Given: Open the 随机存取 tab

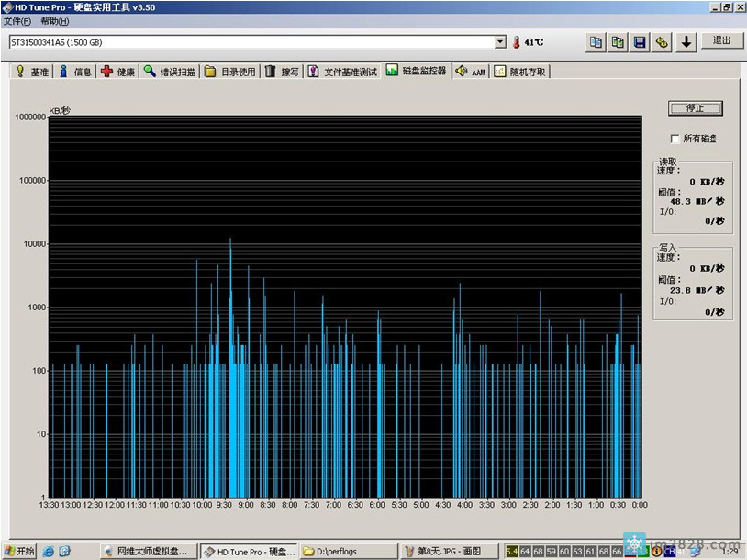Looking at the screenshot, I should click(520, 72).
